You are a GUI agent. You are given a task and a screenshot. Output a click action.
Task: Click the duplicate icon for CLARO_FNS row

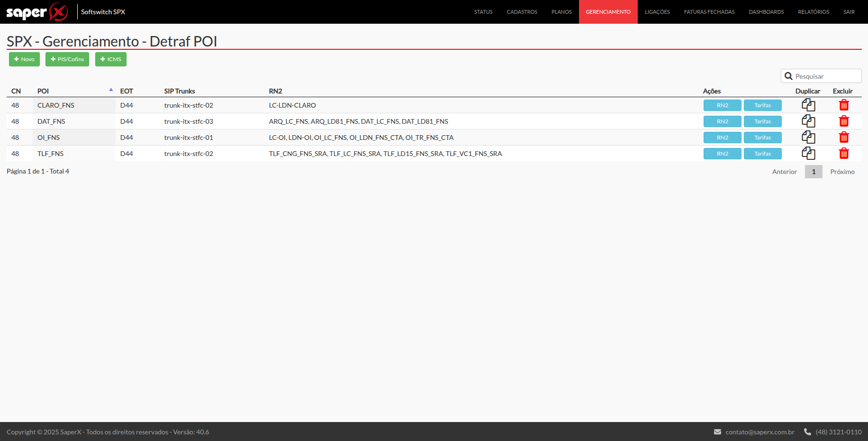pos(808,105)
